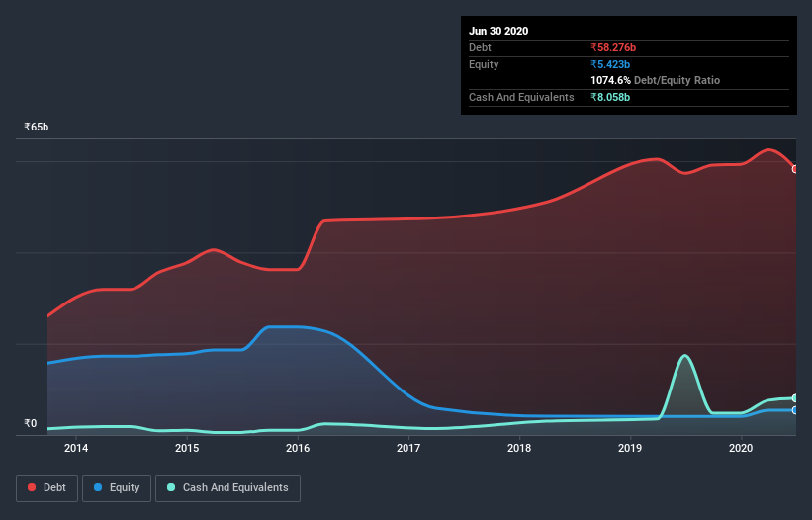Click the Debt row label in tooltip
Image resolution: width=812 pixels, height=520 pixels.
(x=480, y=48)
